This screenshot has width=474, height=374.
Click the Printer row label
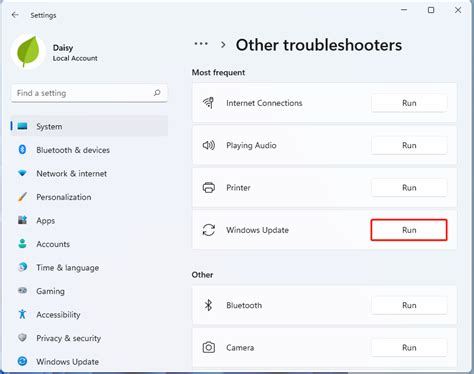238,188
